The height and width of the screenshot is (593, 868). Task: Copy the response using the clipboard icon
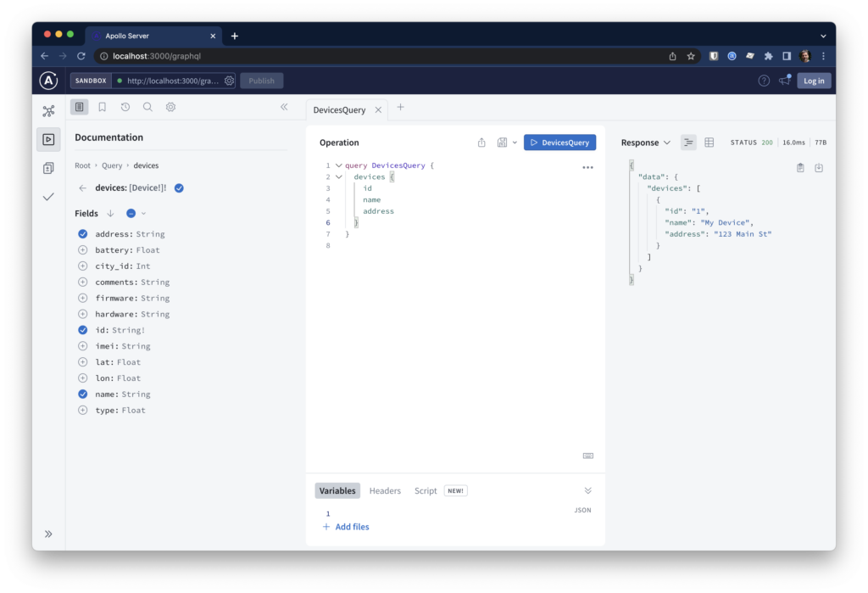(x=798, y=167)
